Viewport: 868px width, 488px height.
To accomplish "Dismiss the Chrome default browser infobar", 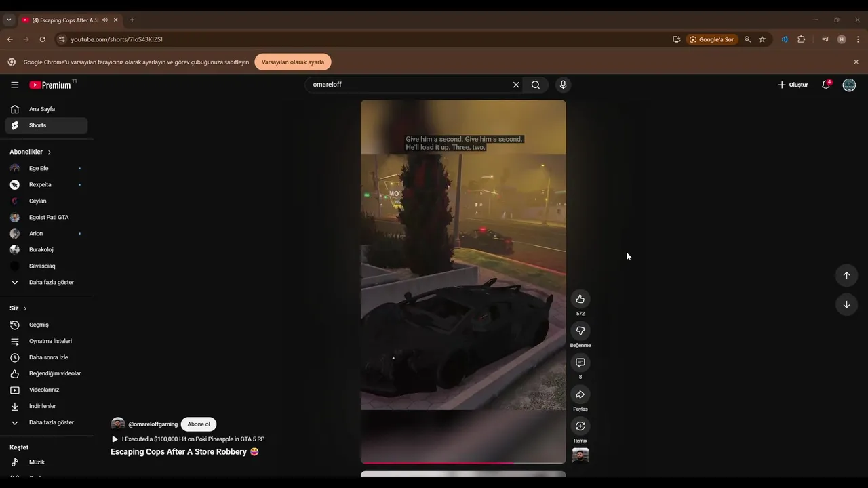I will tap(856, 62).
